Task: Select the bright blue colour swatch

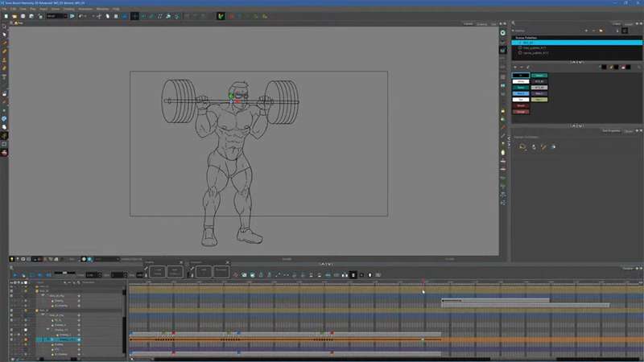Action: 521,93
